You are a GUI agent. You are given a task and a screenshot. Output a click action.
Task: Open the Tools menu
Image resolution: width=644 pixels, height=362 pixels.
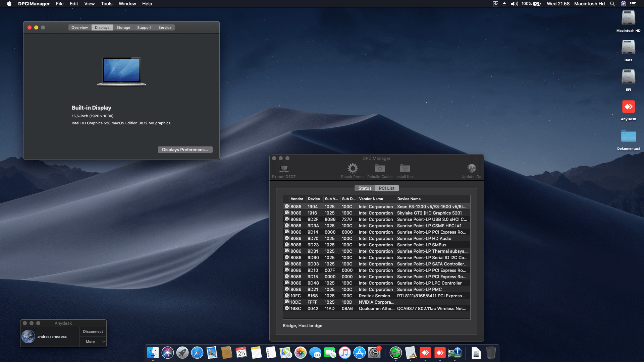(107, 4)
